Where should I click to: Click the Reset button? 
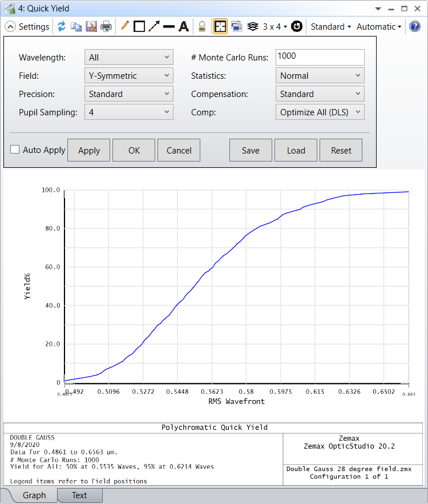pyautogui.click(x=341, y=151)
